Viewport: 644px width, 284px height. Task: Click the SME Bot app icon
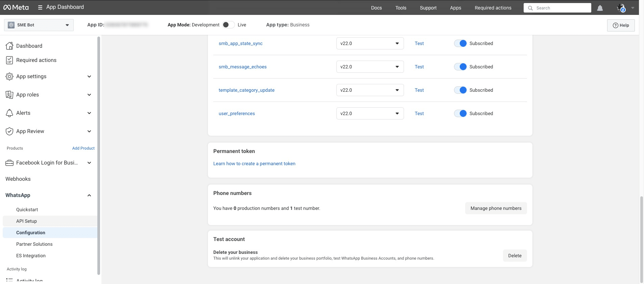[11, 25]
